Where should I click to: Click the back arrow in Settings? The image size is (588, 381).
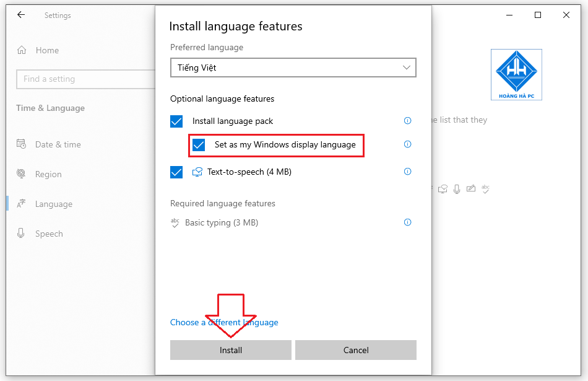pos(20,15)
